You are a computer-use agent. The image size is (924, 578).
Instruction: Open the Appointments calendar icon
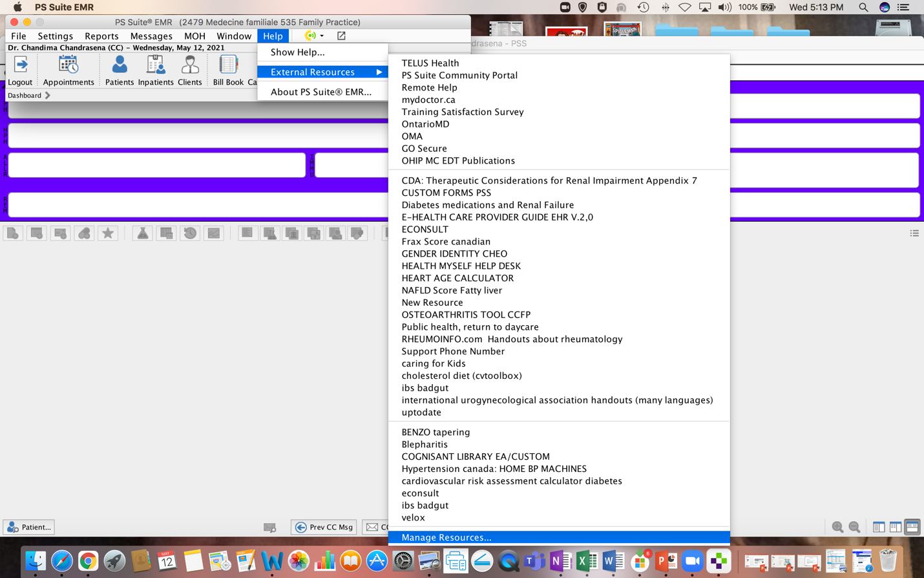coord(68,70)
